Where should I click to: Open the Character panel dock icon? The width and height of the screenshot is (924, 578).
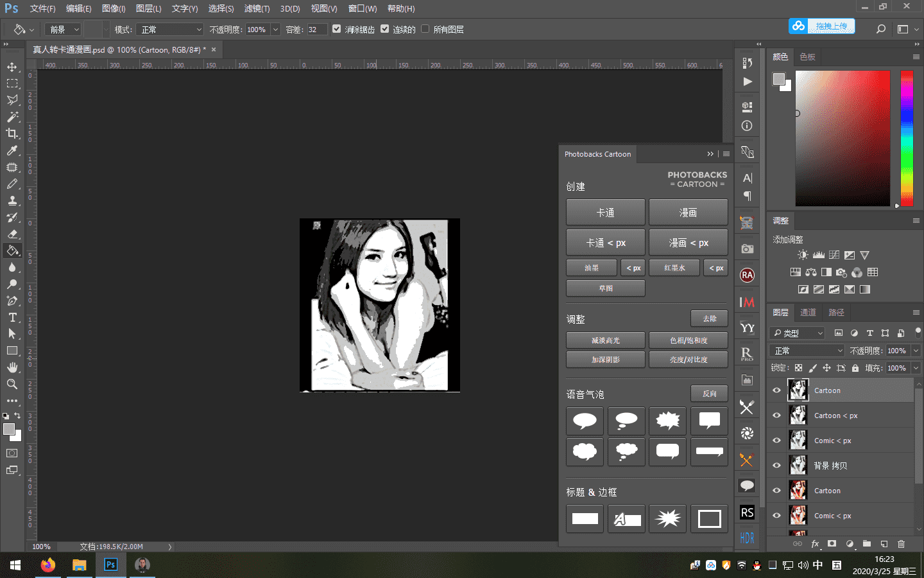[x=747, y=178]
